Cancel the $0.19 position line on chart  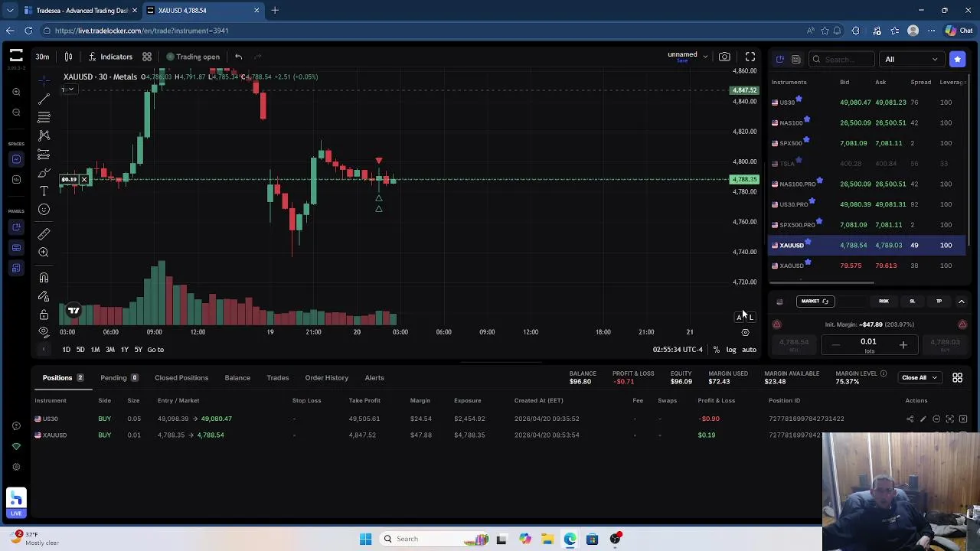point(84,180)
